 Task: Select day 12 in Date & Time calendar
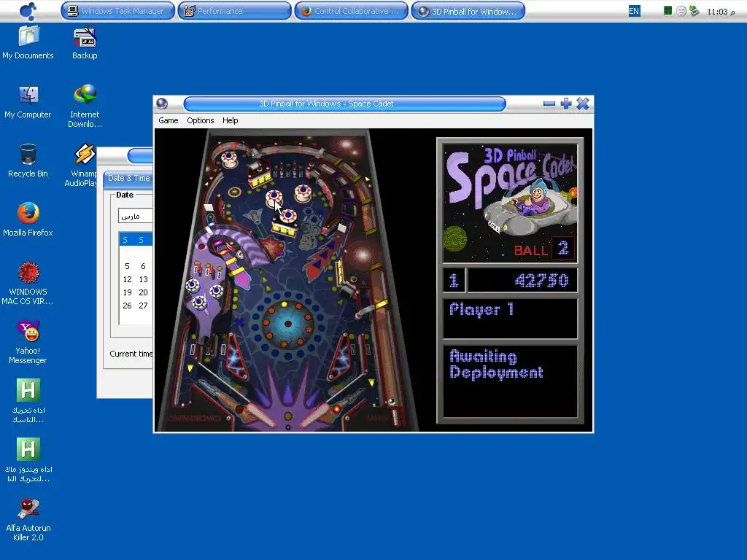[127, 279]
